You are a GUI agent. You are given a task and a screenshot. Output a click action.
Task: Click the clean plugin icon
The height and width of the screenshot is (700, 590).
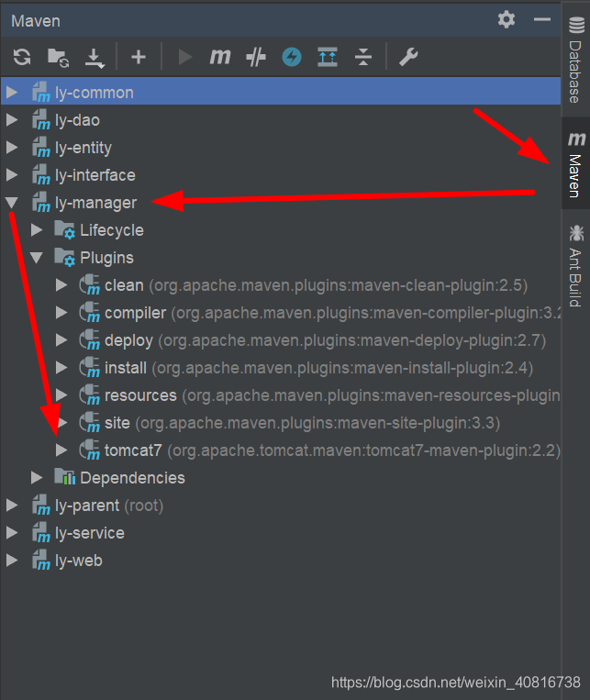click(x=90, y=284)
